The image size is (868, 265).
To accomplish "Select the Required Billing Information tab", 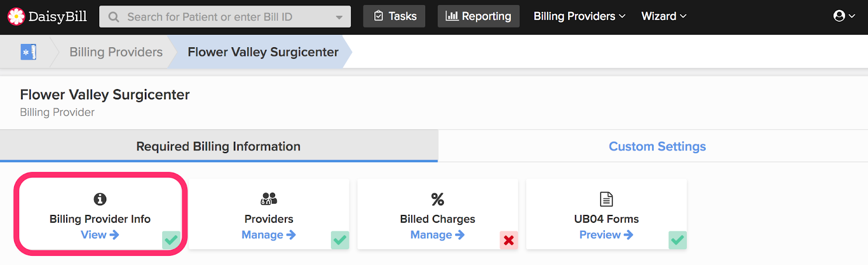I will pyautogui.click(x=219, y=146).
